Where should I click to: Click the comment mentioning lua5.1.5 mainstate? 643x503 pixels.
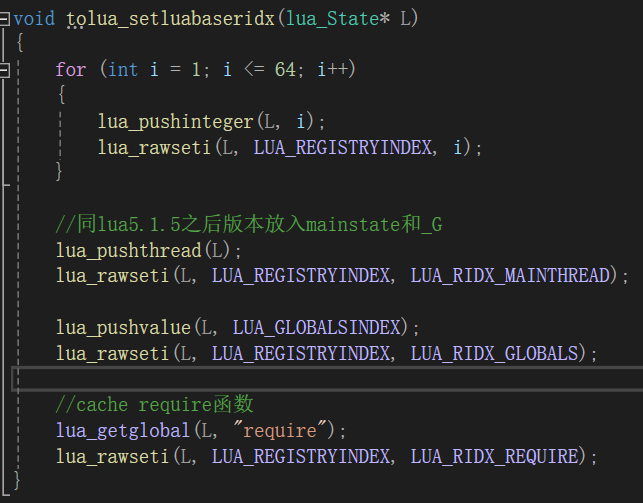249,224
